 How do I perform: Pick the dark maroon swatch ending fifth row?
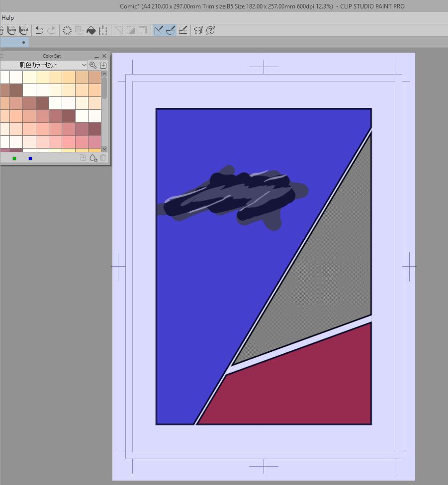94,129
